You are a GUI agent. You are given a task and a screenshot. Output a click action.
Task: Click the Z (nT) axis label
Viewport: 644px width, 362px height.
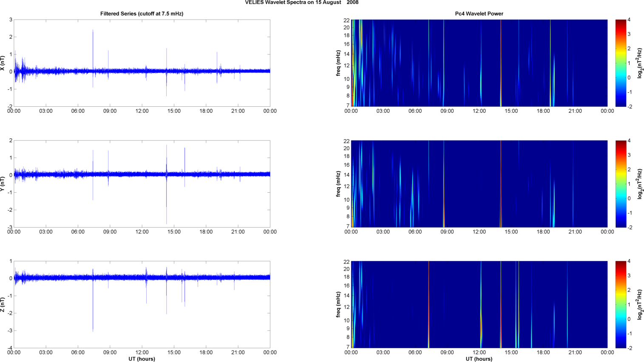(3, 305)
